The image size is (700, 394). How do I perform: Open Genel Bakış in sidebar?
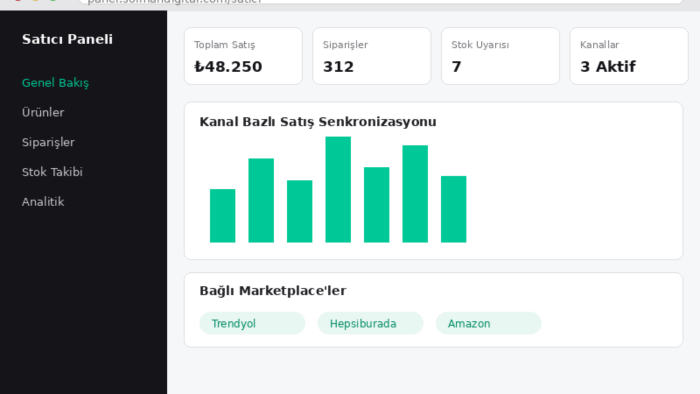click(55, 83)
